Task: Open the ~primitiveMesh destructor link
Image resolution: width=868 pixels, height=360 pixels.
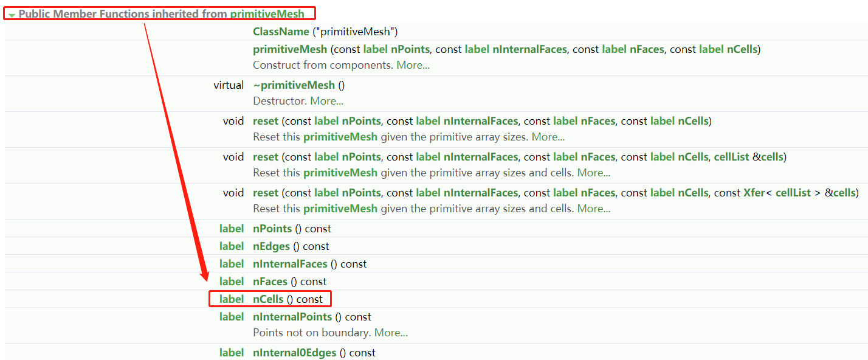Action: click(294, 85)
